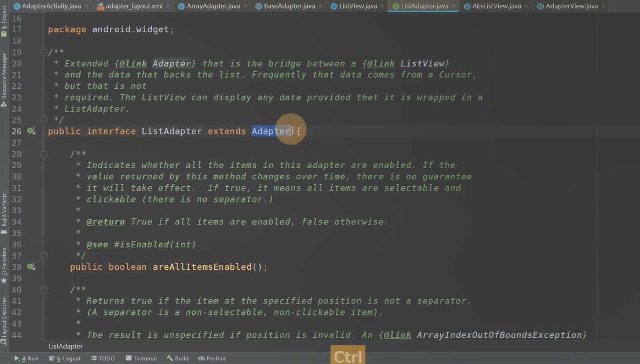Switch to the ListView.java tab
Viewport: 640px width, 364px height.
coord(358,6)
